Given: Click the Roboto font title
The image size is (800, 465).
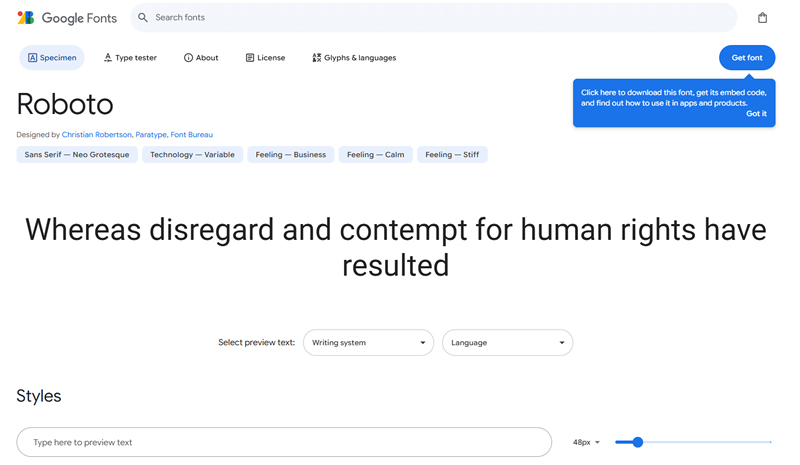Looking at the screenshot, I should point(65,104).
